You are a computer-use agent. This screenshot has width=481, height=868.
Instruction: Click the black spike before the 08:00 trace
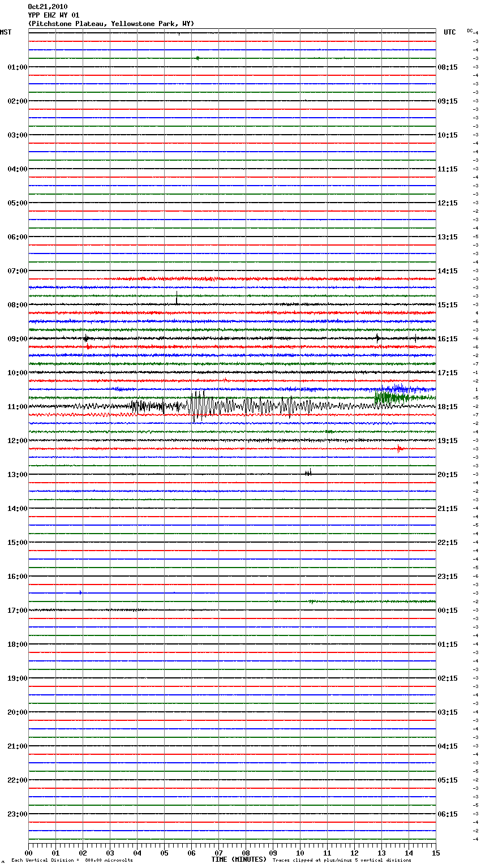(x=177, y=299)
